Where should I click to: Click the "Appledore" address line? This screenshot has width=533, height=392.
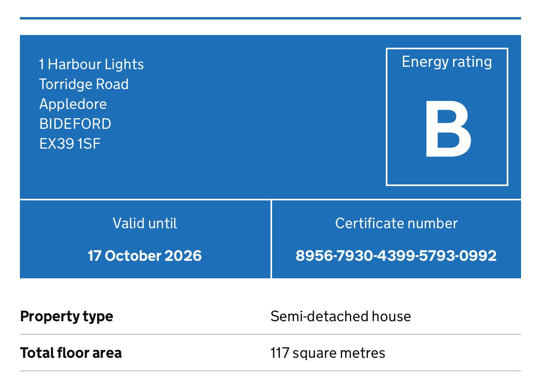coord(73,104)
